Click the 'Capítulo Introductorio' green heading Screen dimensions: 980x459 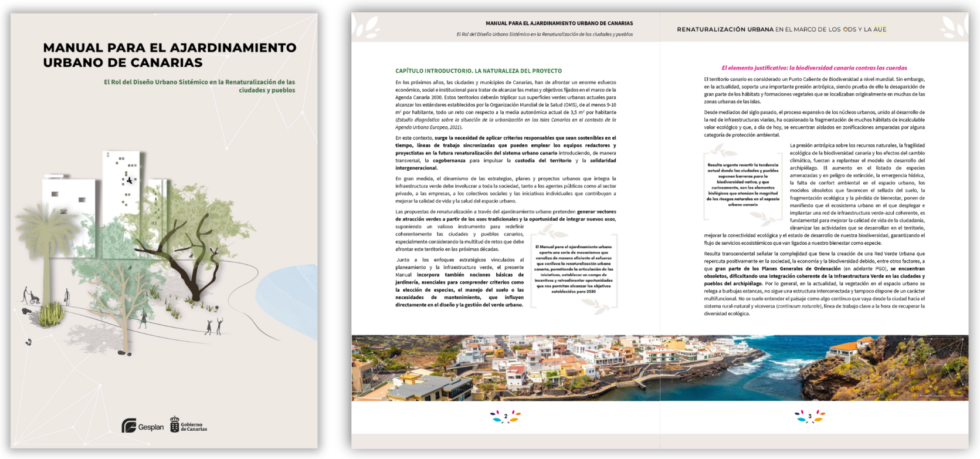tap(478, 71)
